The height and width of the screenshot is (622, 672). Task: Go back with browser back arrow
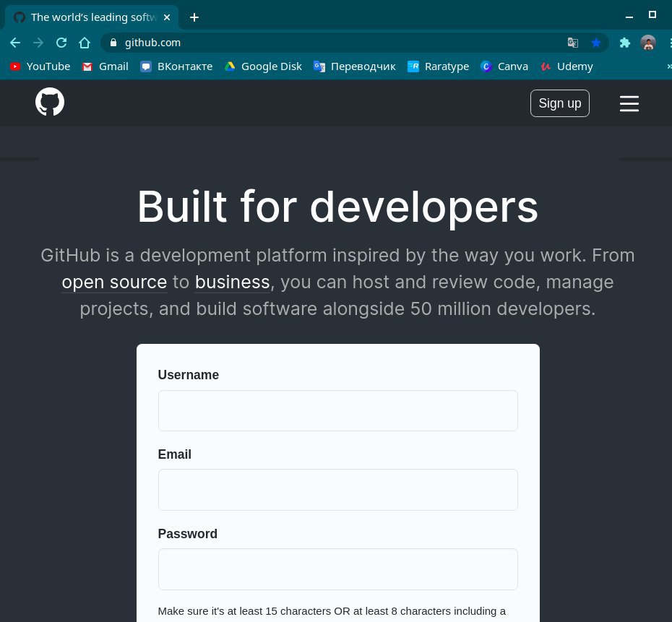click(x=15, y=43)
